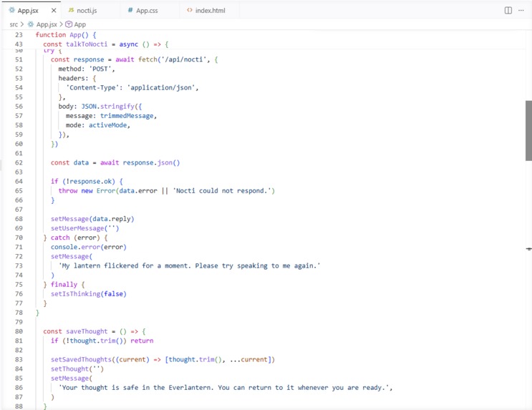This screenshot has height=410, width=532.
Task: Click the cube symbol icon in breadcrumb
Action: pos(69,24)
